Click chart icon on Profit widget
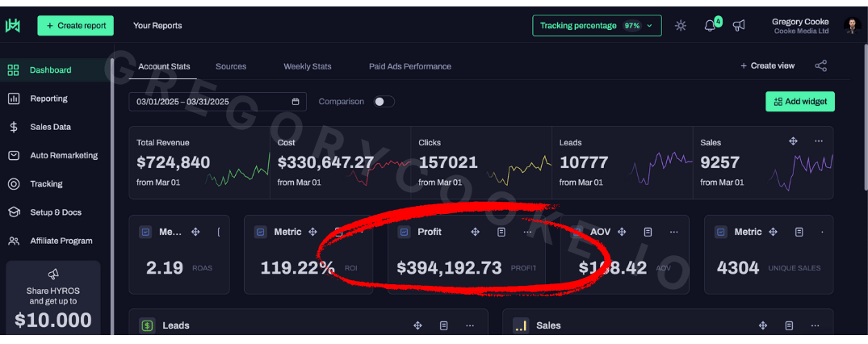Image resolution: width=868 pixels, height=344 pixels. pyautogui.click(x=404, y=232)
